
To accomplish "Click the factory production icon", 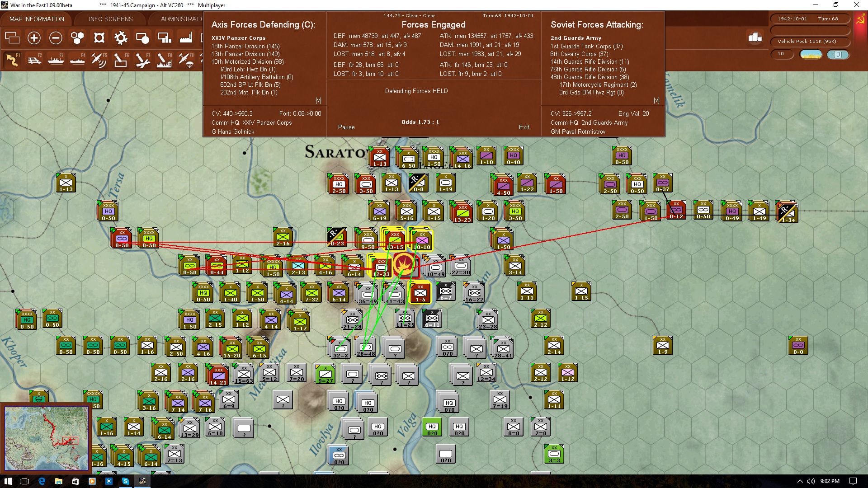I will pyautogui.click(x=186, y=38).
